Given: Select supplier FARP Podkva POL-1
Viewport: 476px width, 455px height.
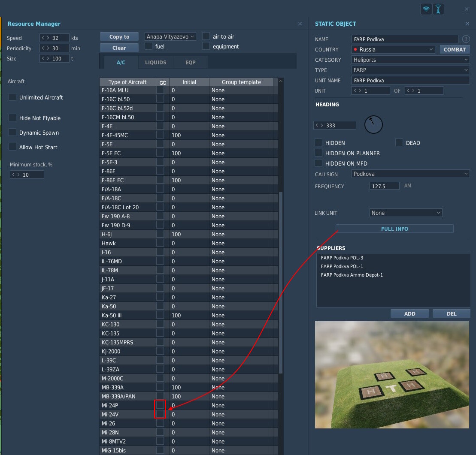Looking at the screenshot, I should (x=342, y=266).
